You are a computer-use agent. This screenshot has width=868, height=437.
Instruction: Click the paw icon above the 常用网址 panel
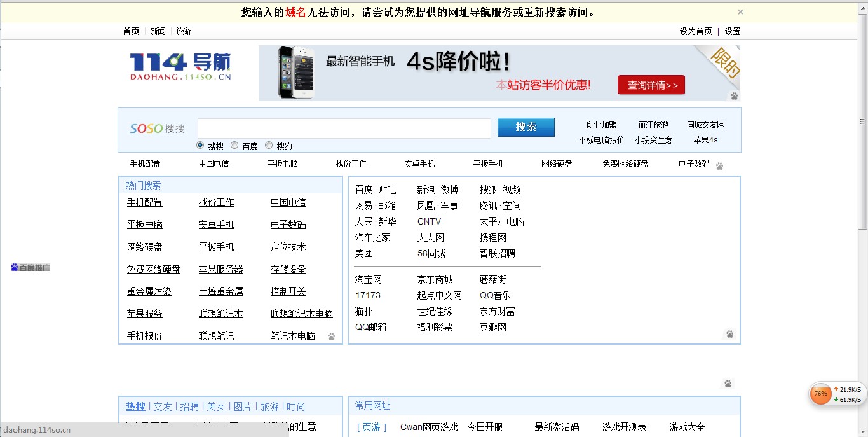point(728,383)
